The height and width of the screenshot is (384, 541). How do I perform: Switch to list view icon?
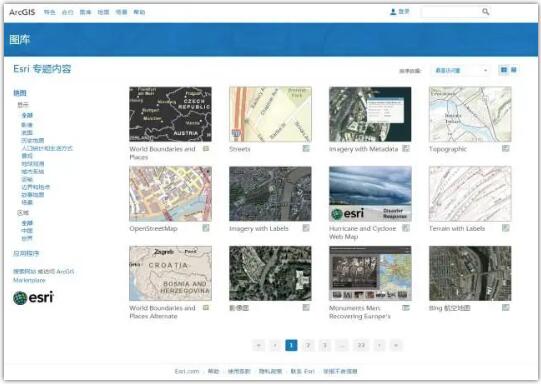tap(514, 70)
